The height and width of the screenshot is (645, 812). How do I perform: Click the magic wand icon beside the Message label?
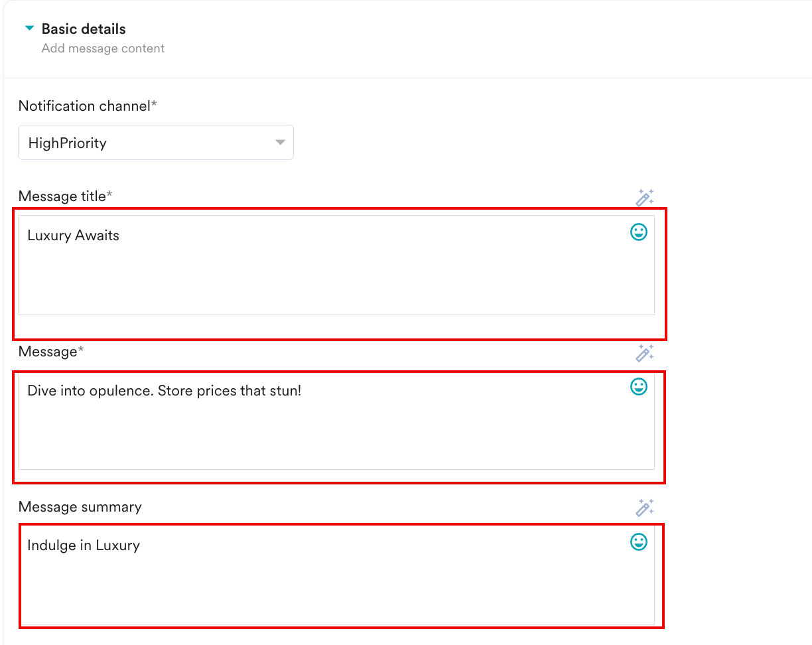pyautogui.click(x=645, y=352)
